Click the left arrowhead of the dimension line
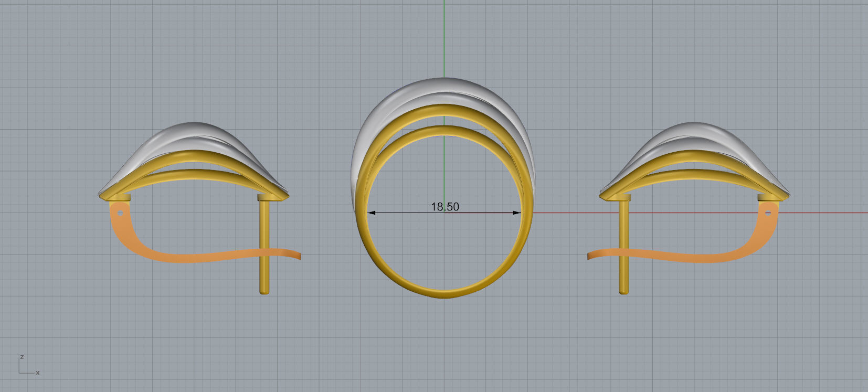The image size is (868, 392). 371,213
